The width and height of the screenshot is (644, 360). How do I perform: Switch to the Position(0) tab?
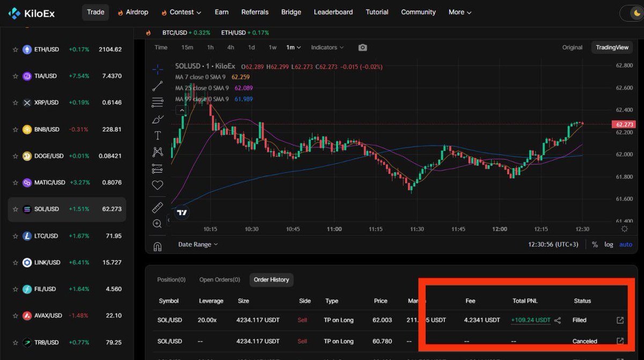point(171,279)
